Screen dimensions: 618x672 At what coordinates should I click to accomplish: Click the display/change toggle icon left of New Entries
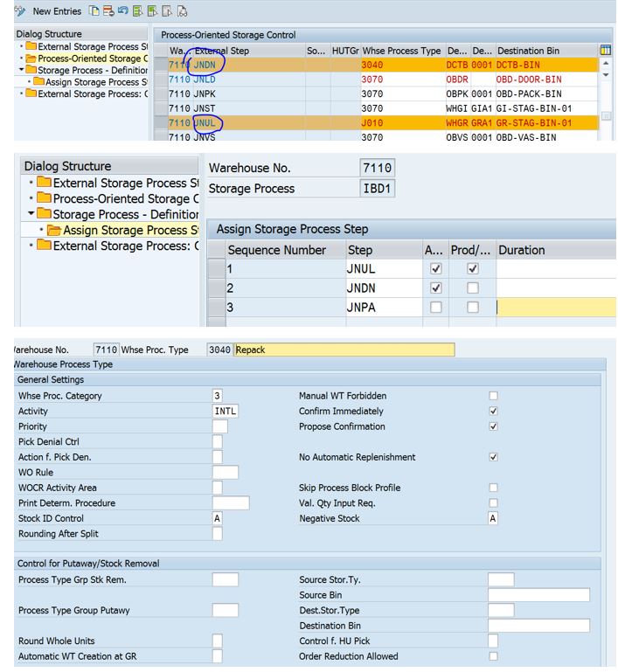19,11
